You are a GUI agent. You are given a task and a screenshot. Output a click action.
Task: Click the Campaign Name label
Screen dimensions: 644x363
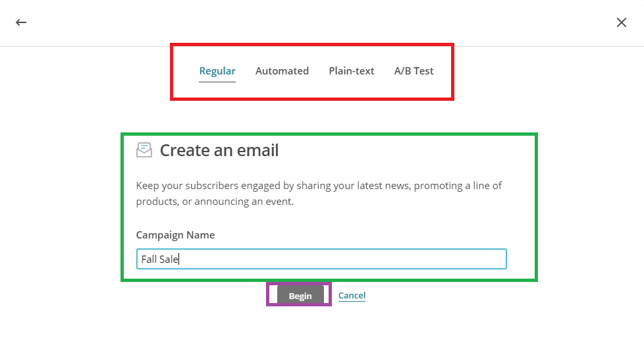[x=175, y=235]
